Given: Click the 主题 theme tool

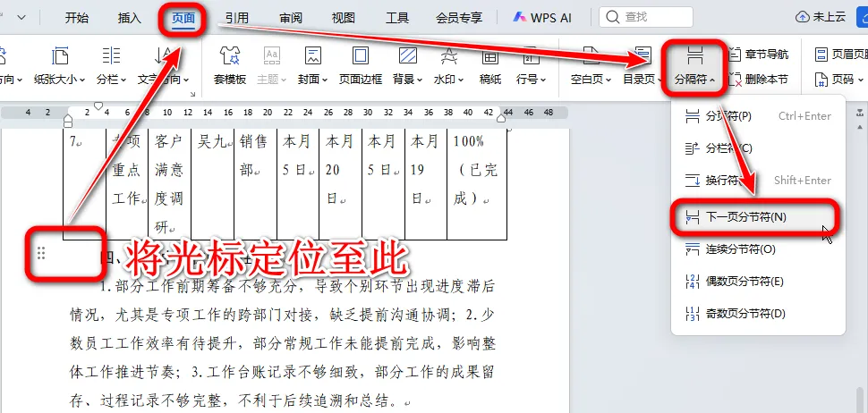Looking at the screenshot, I should pyautogui.click(x=271, y=65).
